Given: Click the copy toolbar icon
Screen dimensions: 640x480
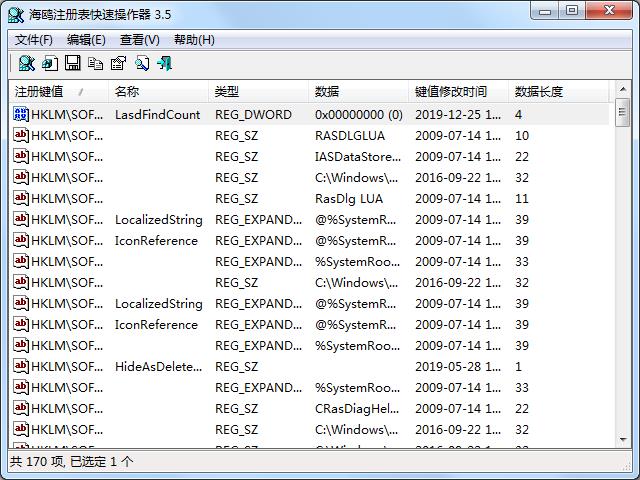Looking at the screenshot, I should coord(95,64).
